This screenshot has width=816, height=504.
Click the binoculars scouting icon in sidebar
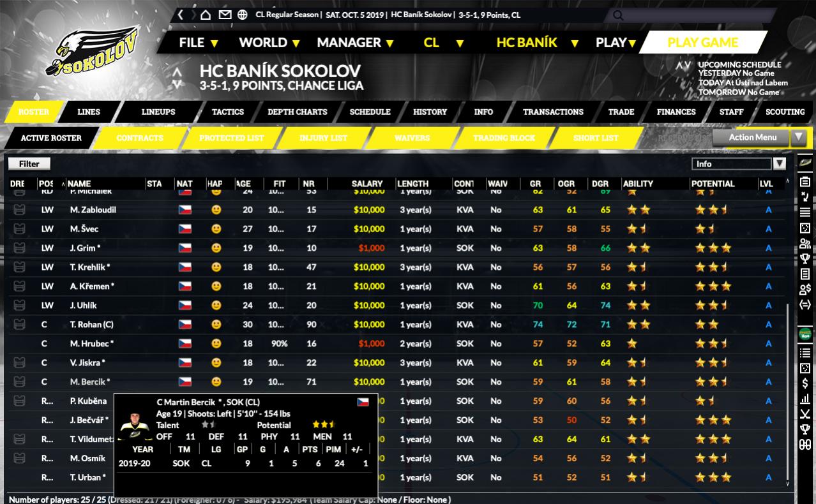[805, 445]
